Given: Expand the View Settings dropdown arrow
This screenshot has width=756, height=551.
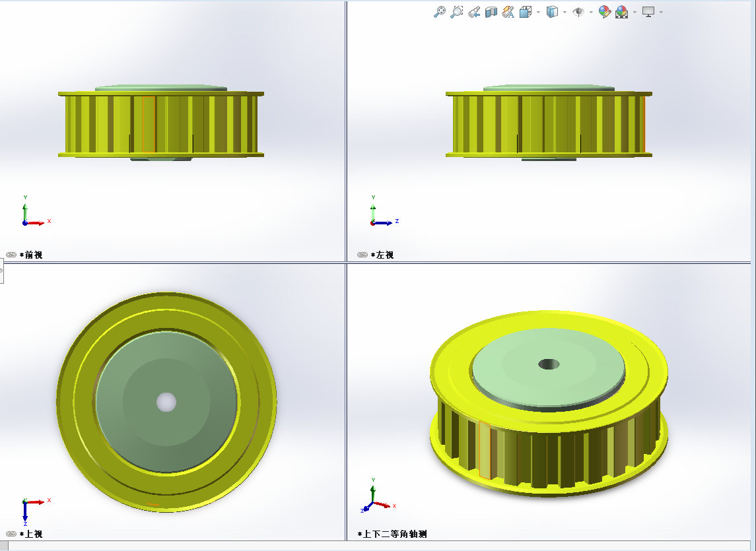Looking at the screenshot, I should pyautogui.click(x=661, y=12).
